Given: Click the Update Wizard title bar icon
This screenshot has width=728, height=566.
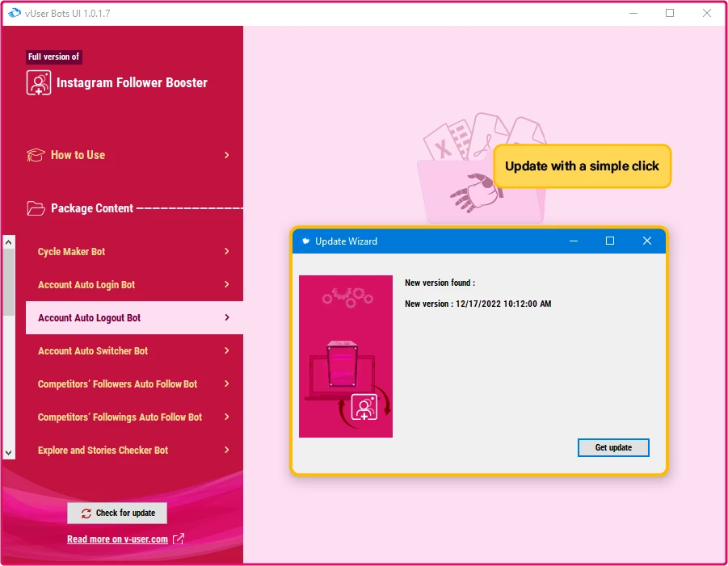Looking at the screenshot, I should [305, 241].
